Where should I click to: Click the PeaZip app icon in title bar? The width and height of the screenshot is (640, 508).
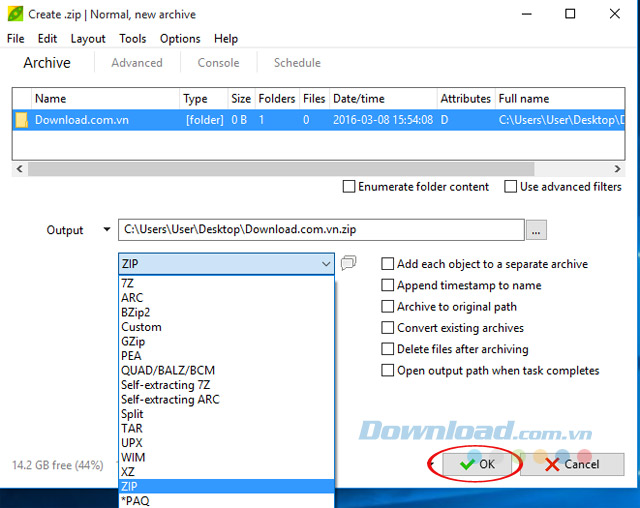(x=14, y=14)
